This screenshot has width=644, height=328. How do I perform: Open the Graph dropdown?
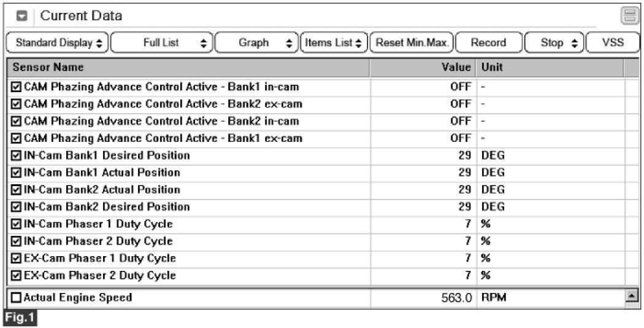tap(256, 43)
